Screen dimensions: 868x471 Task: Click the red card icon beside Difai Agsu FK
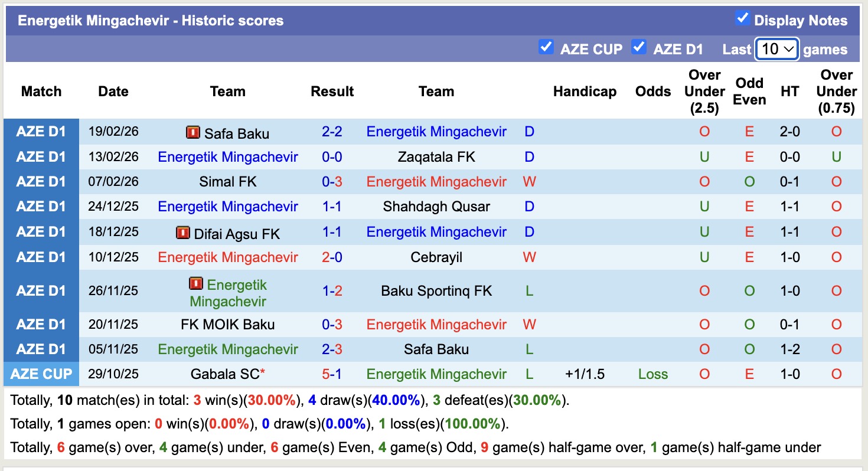(x=183, y=233)
